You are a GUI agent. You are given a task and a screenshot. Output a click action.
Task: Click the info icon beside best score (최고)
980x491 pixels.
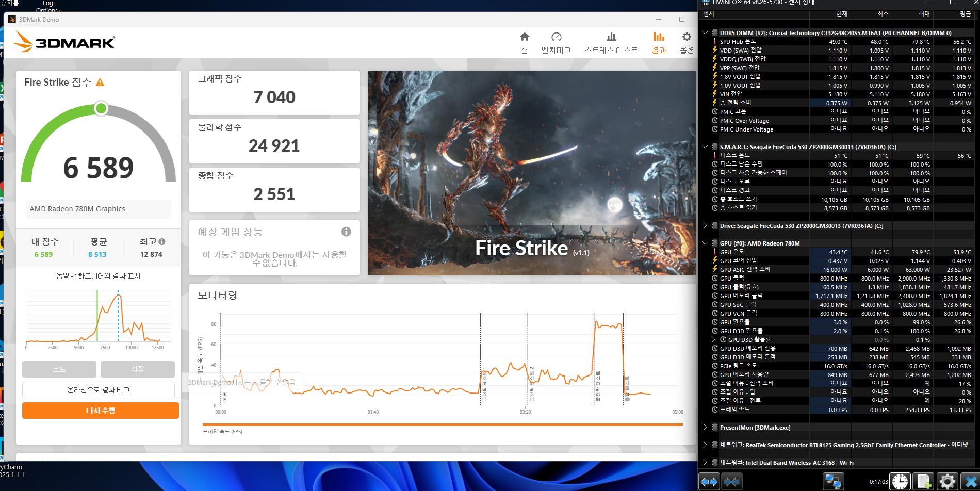pos(162,241)
